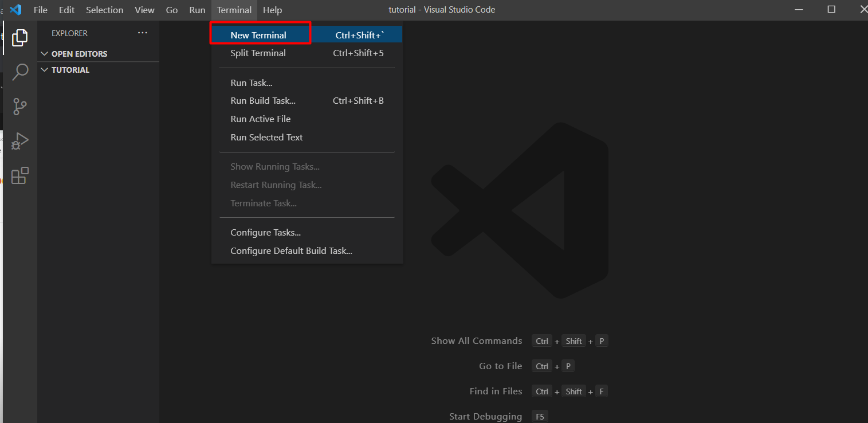Image resolution: width=868 pixels, height=423 pixels.
Task: Select Configure Default Build Task... entry
Action: coord(307,251)
